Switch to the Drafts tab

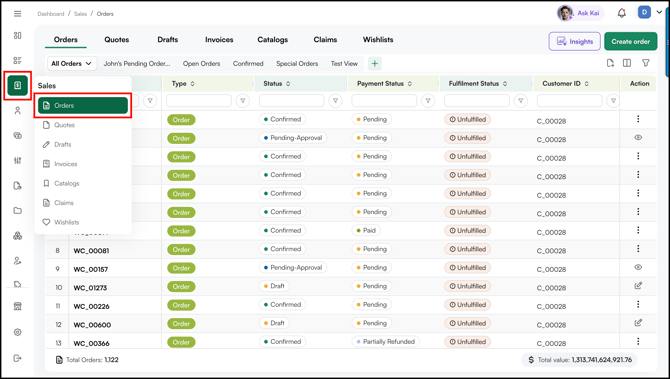click(x=168, y=40)
